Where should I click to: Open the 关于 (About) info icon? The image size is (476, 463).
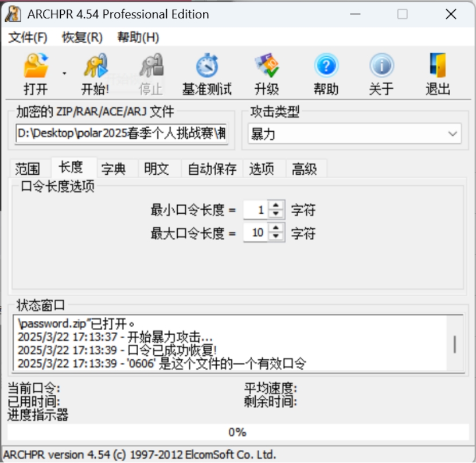[x=381, y=65]
